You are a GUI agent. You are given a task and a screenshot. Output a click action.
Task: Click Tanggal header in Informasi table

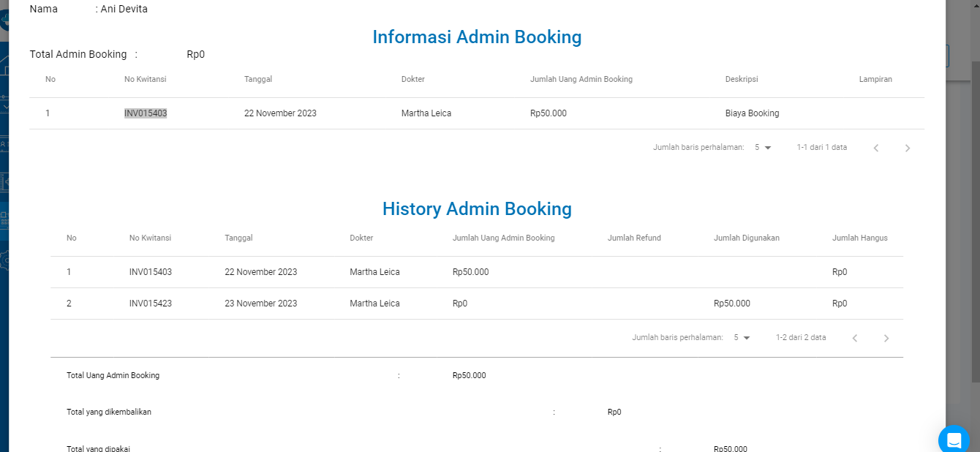[258, 79]
